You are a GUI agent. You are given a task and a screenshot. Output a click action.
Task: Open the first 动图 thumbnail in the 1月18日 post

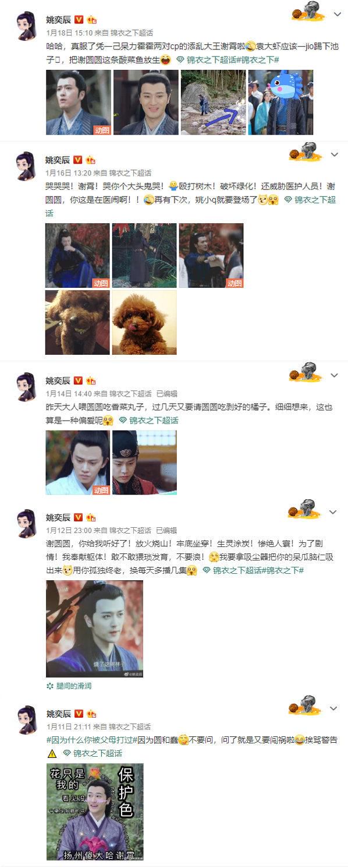[78, 102]
